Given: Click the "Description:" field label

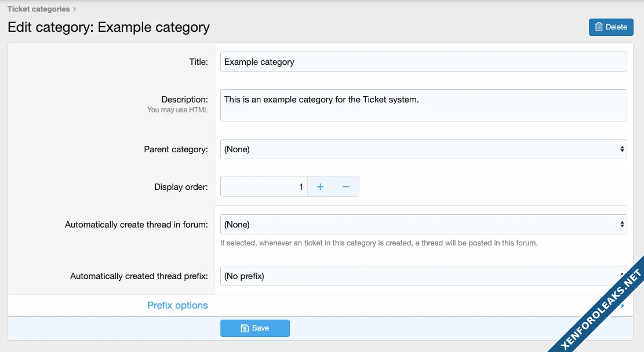Looking at the screenshot, I should coord(184,100).
